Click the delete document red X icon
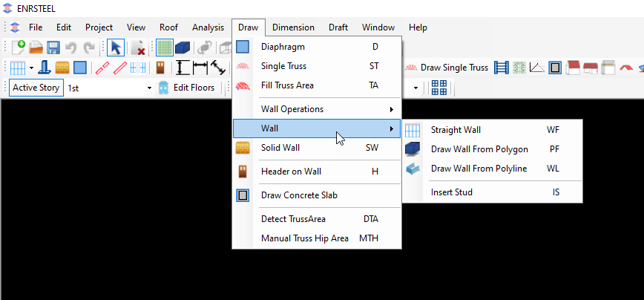Image resolution: width=644 pixels, height=300 pixels. coord(138,48)
